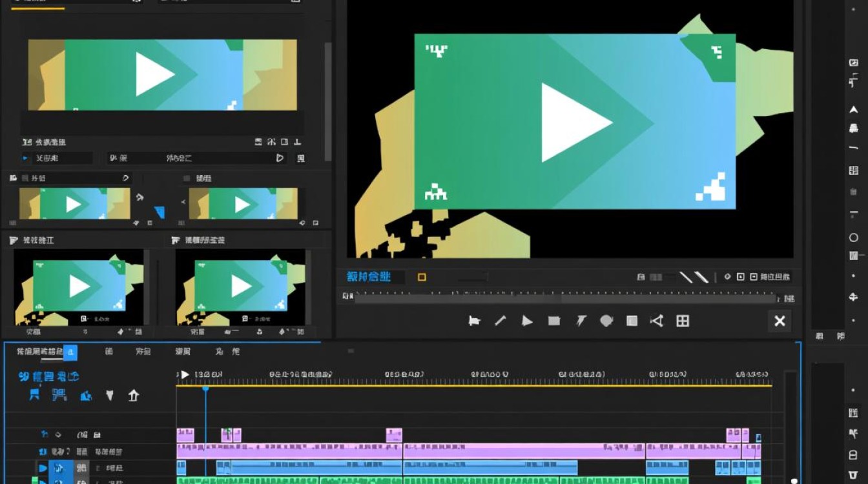The image size is (868, 484).
Task: Click the grid table icon in the right sidebar
Action: [x=853, y=171]
